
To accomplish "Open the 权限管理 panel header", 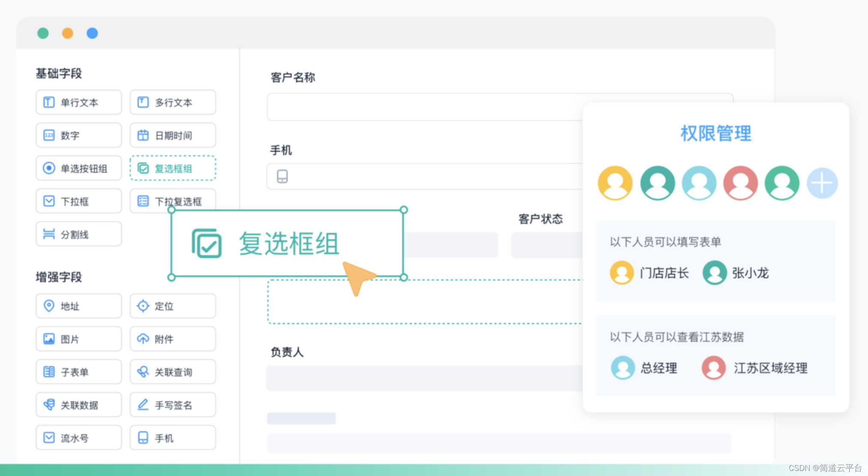I will (715, 133).
